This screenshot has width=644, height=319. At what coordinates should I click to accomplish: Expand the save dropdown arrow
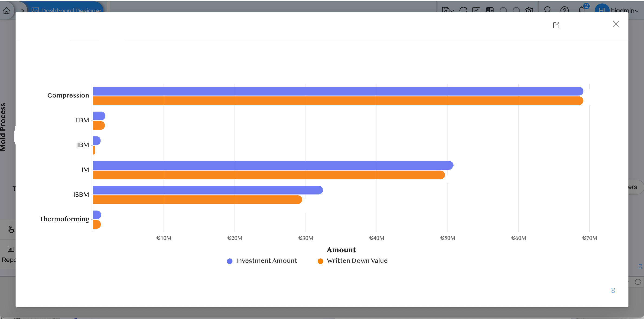(452, 11)
